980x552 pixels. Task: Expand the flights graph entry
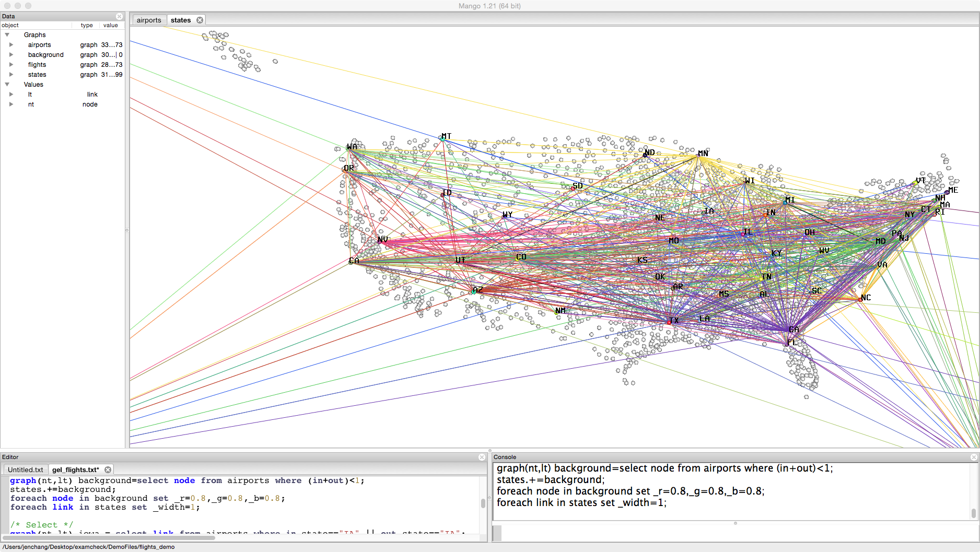[x=11, y=65]
